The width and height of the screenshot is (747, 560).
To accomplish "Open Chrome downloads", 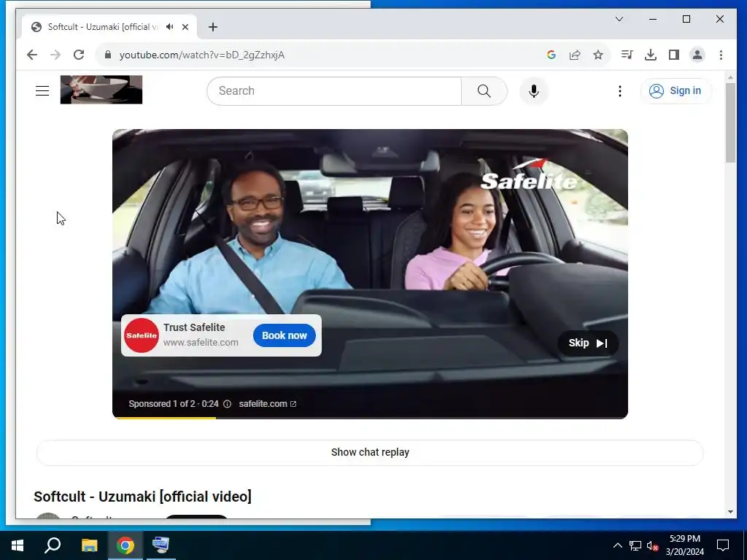I will point(650,55).
